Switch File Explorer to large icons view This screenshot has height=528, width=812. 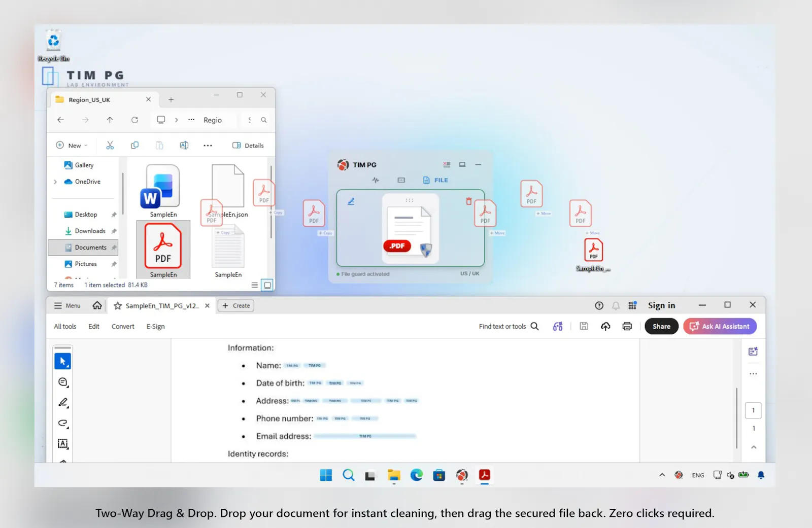(267, 285)
